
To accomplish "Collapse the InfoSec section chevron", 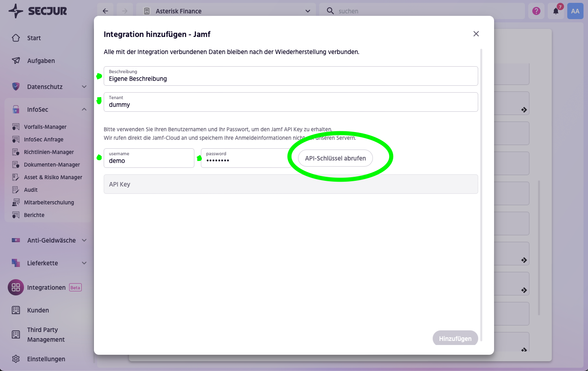I will [x=84, y=109].
